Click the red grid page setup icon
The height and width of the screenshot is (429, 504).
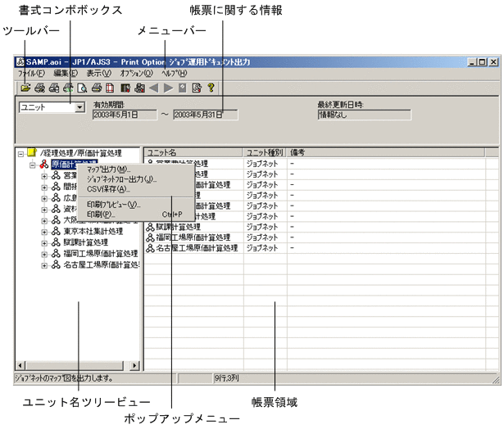(110, 88)
